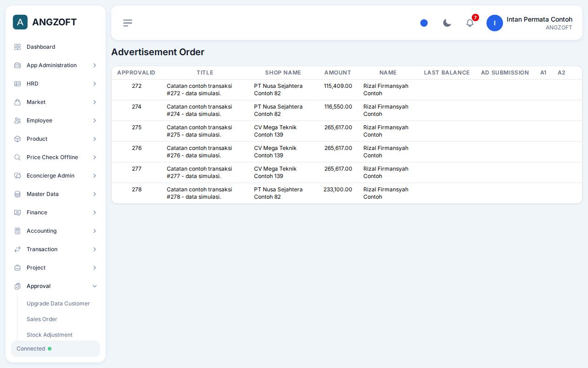Click the LAST BALANCE column header
The height and width of the screenshot is (368, 588).
pyautogui.click(x=447, y=73)
